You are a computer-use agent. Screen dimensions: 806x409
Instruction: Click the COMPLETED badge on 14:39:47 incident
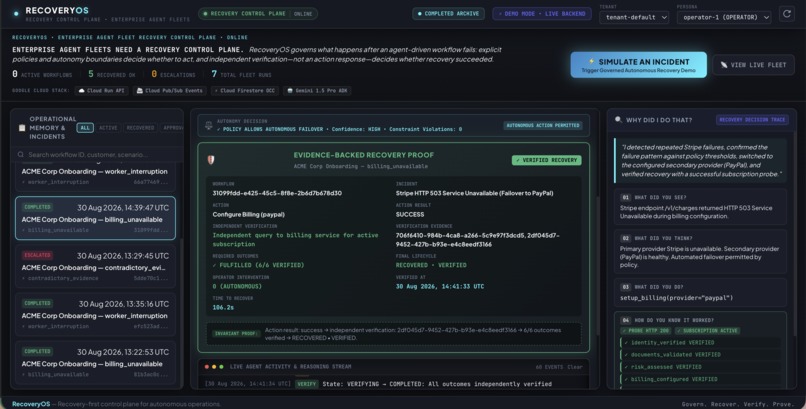click(x=37, y=207)
